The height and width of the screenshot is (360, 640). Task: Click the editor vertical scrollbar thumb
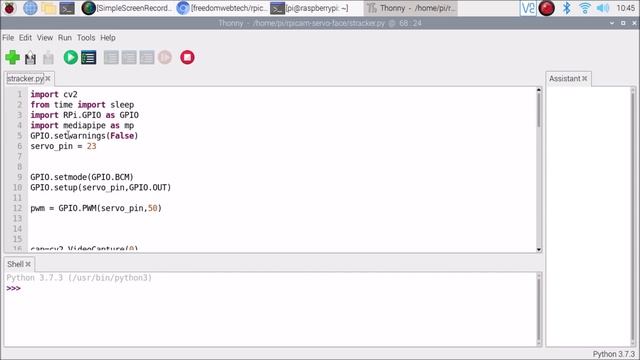pos(539,110)
